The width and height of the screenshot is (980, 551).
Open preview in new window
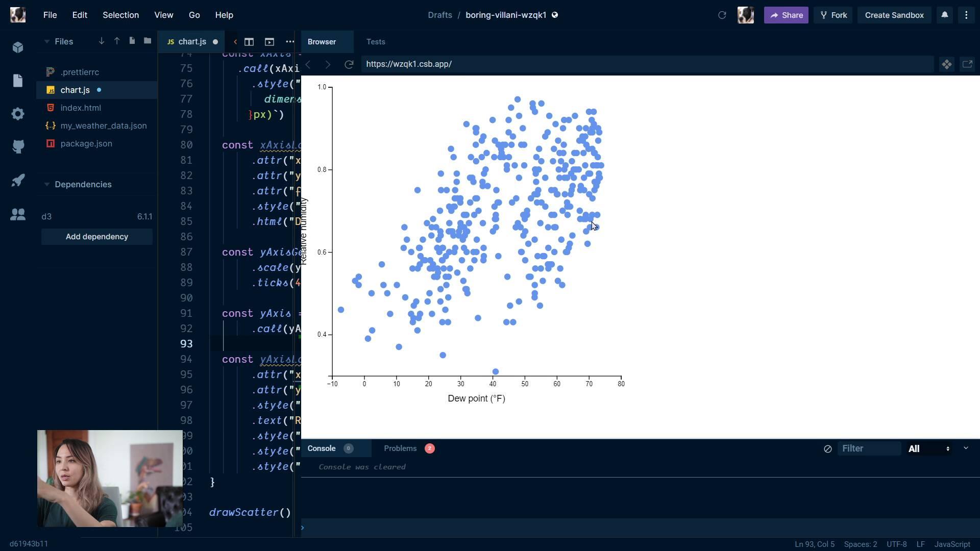(967, 64)
